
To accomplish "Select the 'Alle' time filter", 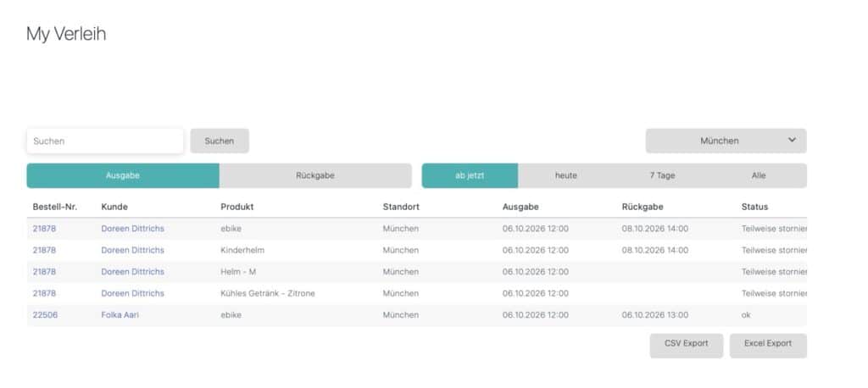I will click(759, 175).
